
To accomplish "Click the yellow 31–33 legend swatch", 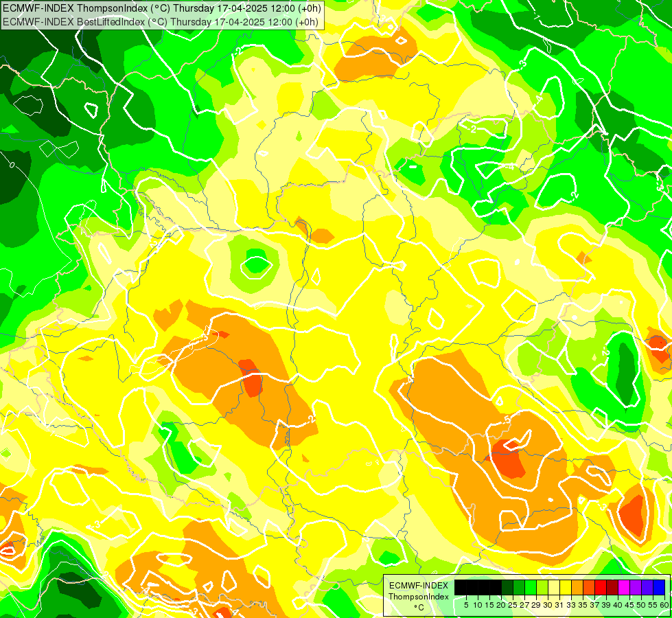I will (x=566, y=587).
